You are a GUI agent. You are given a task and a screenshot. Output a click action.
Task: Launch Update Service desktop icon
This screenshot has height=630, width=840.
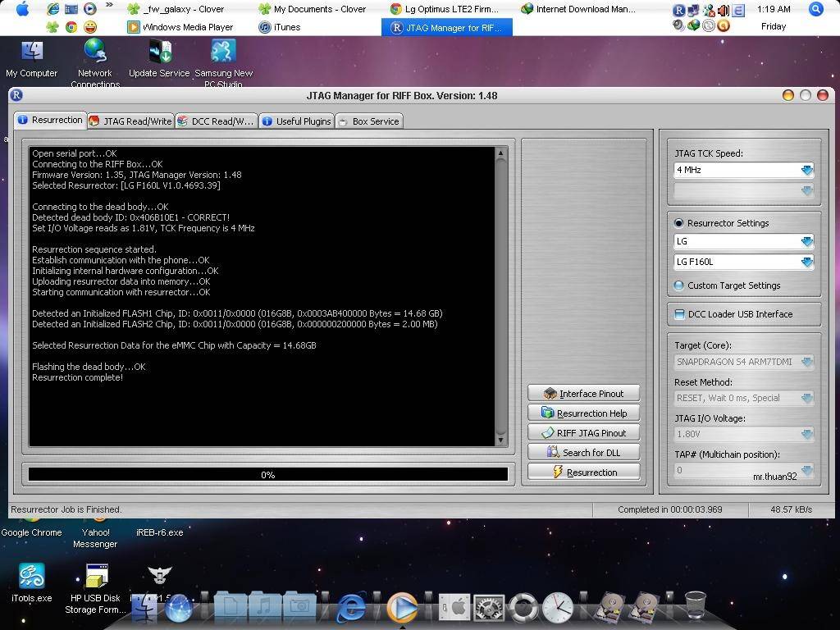point(159,58)
